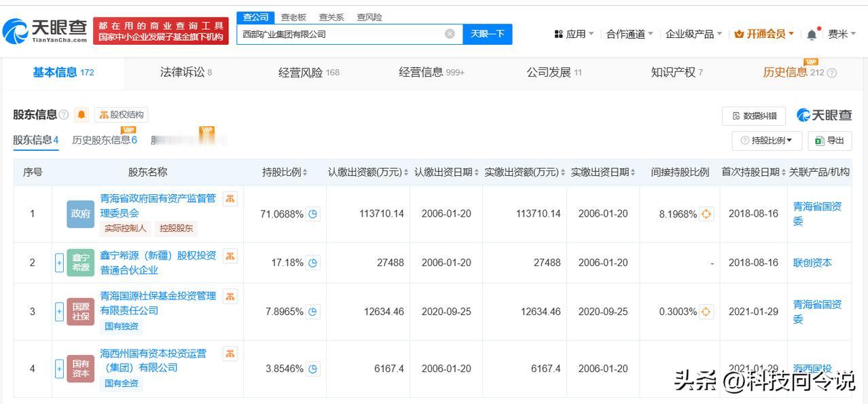Open the 公司发展 tab
868x404 pixels.
(x=554, y=73)
